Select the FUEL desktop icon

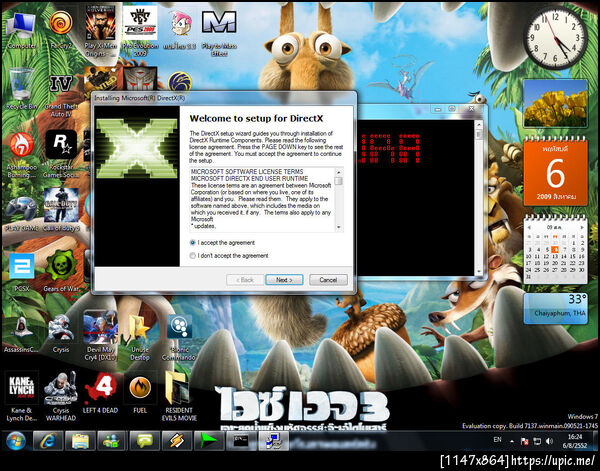tap(140, 393)
